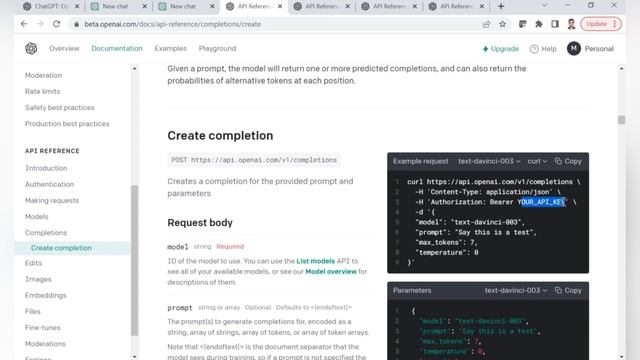
Task: Open Introduction under API Reference
Action: click(x=46, y=168)
